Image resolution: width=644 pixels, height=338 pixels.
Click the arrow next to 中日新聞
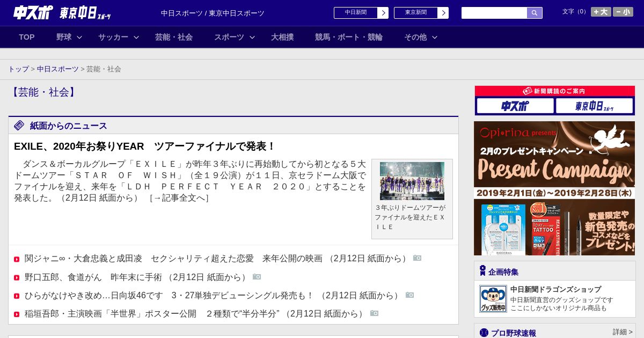[383, 13]
